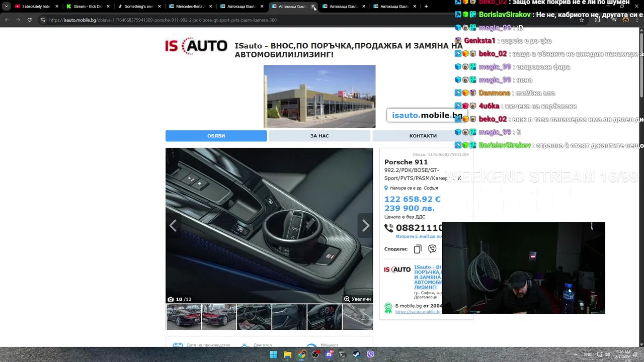Viewport: 644px width, 362px height.
Task: Click the price 122 658.92 €
Action: tap(413, 199)
